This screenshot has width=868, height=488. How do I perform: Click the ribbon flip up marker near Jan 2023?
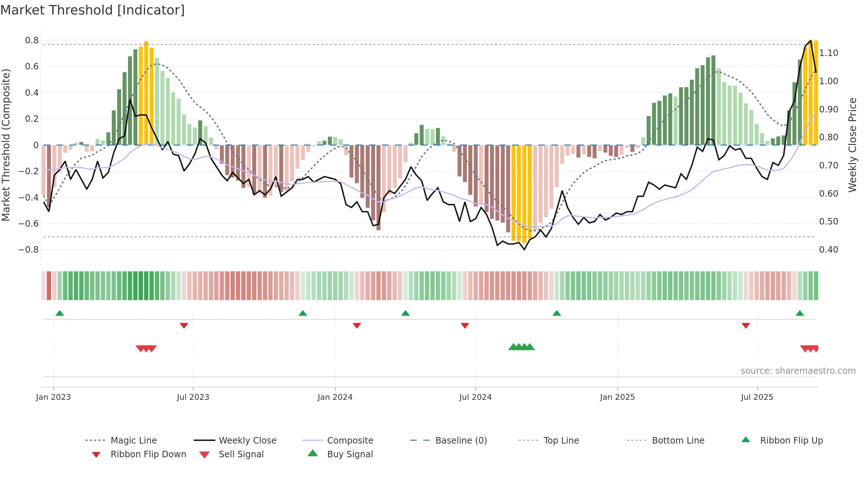click(60, 313)
